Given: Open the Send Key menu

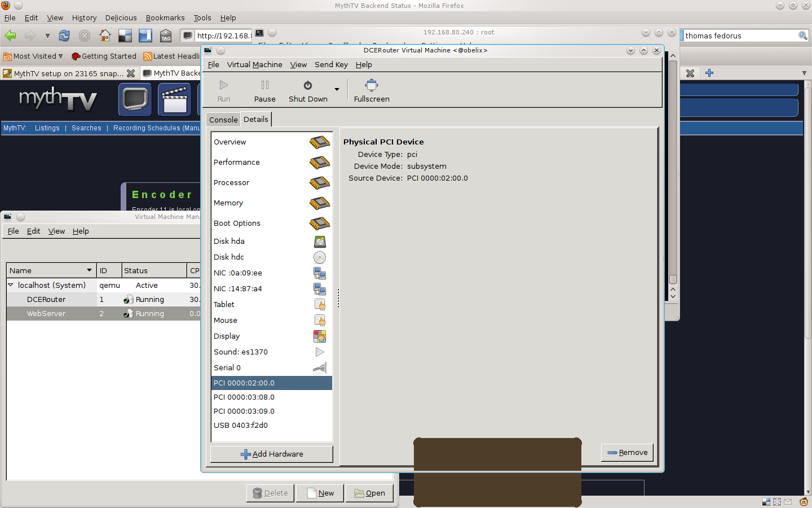Looking at the screenshot, I should pos(331,65).
